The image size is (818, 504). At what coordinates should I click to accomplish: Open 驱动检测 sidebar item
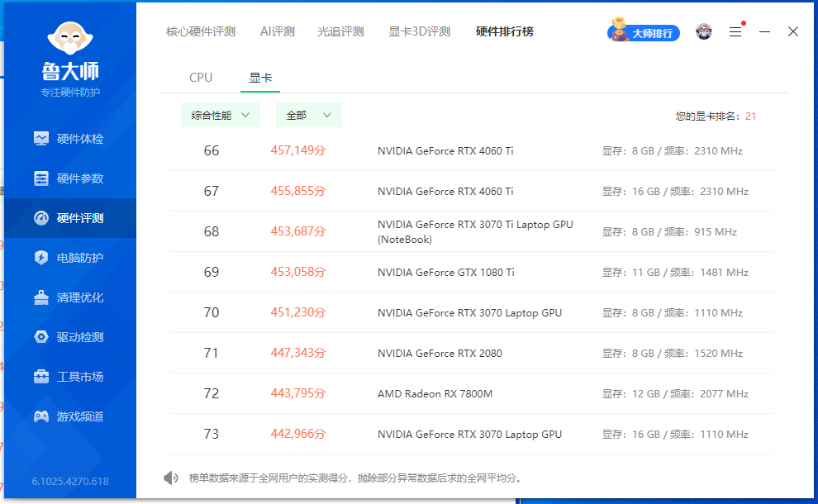click(x=70, y=337)
